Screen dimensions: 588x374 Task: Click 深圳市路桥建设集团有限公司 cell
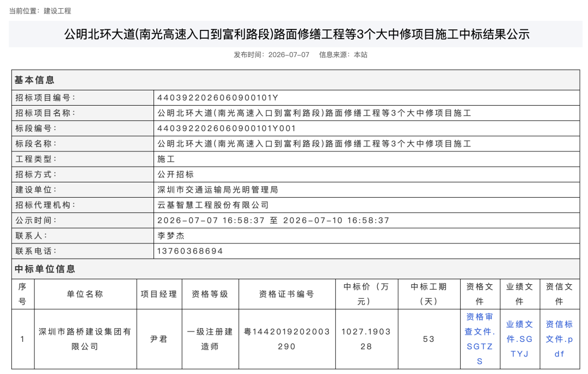85,339
